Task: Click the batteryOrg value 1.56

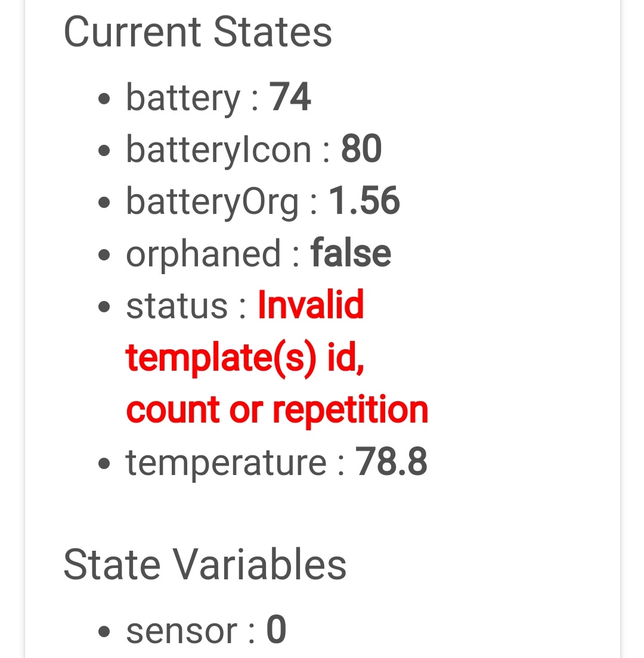Action: point(364,201)
